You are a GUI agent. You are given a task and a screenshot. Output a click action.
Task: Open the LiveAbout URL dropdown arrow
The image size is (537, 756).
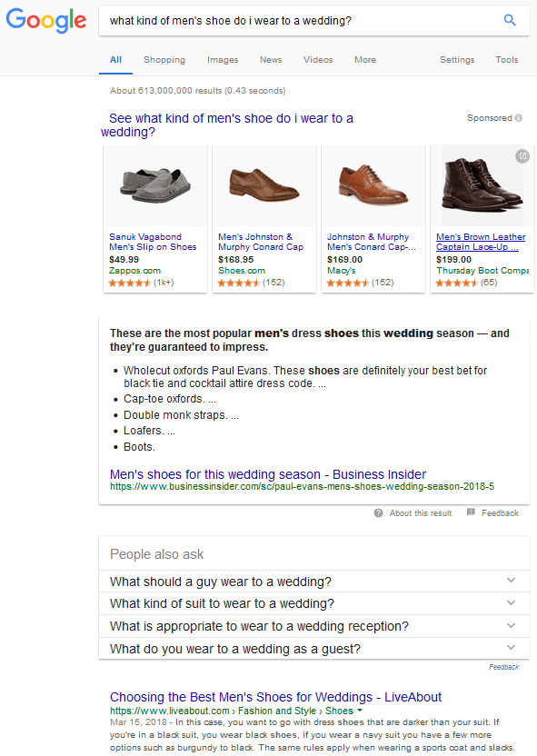coord(360,711)
